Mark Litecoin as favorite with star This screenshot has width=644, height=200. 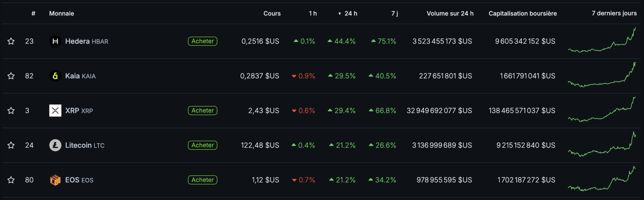[x=11, y=145]
